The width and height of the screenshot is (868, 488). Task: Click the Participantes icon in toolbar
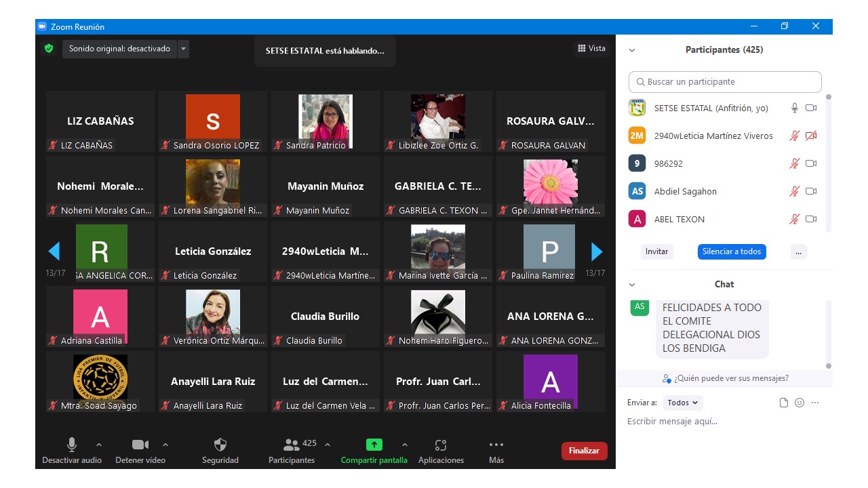pos(292,445)
